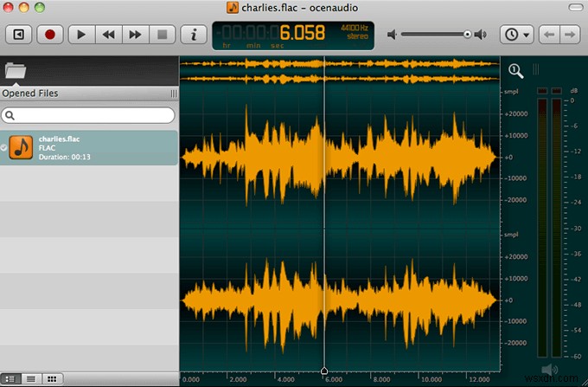Start recording with the red Record button
Screen dimensions: 588x387
(50, 35)
